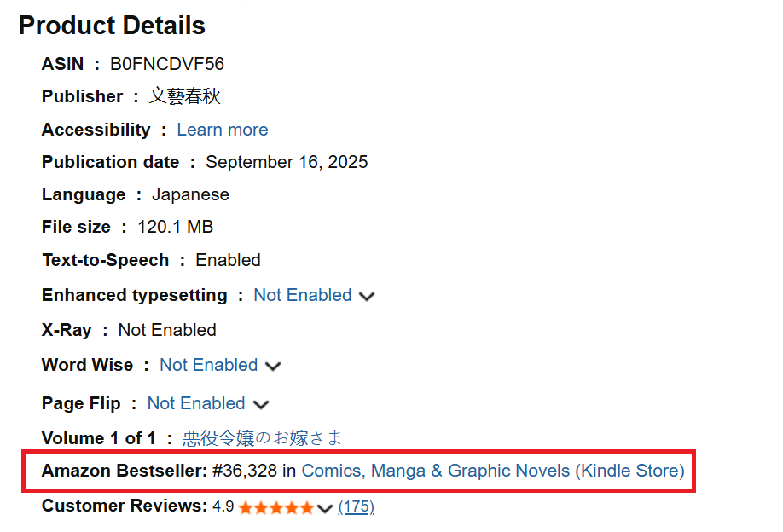
Task: Click the publisher name 文藝春秋
Action: [x=184, y=96]
